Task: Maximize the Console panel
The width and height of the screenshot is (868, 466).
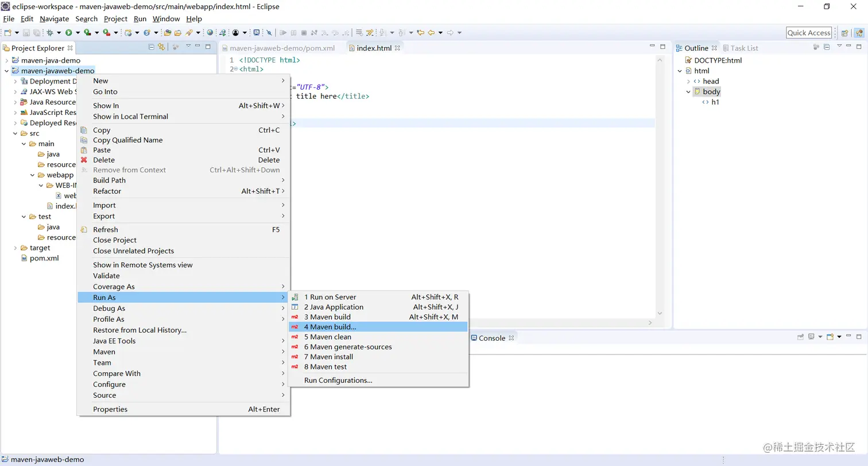Action: point(859,336)
